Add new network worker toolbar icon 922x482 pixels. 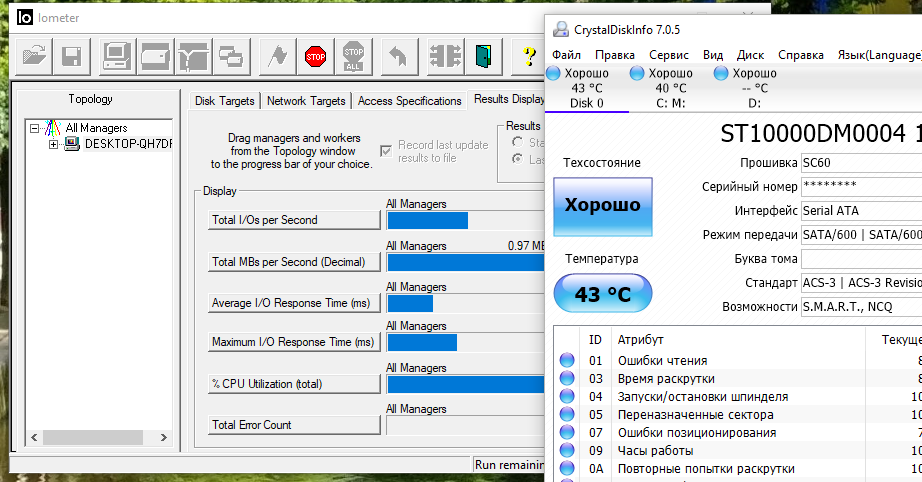(x=193, y=57)
